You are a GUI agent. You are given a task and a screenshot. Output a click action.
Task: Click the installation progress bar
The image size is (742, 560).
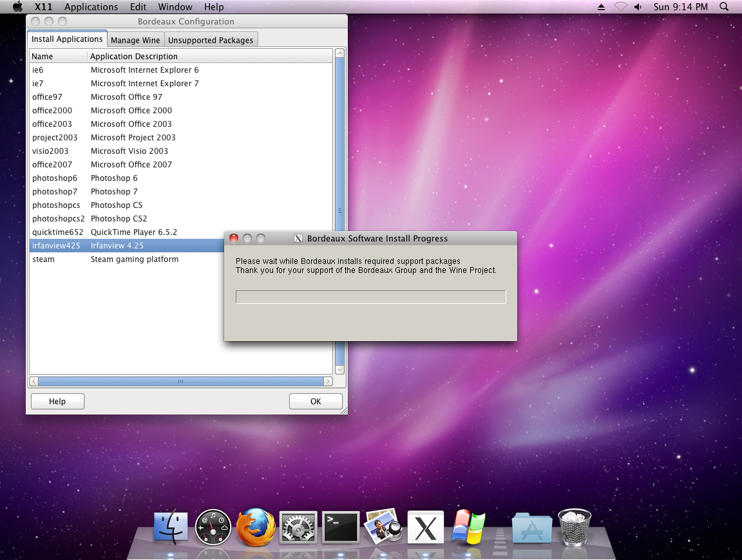[370, 297]
